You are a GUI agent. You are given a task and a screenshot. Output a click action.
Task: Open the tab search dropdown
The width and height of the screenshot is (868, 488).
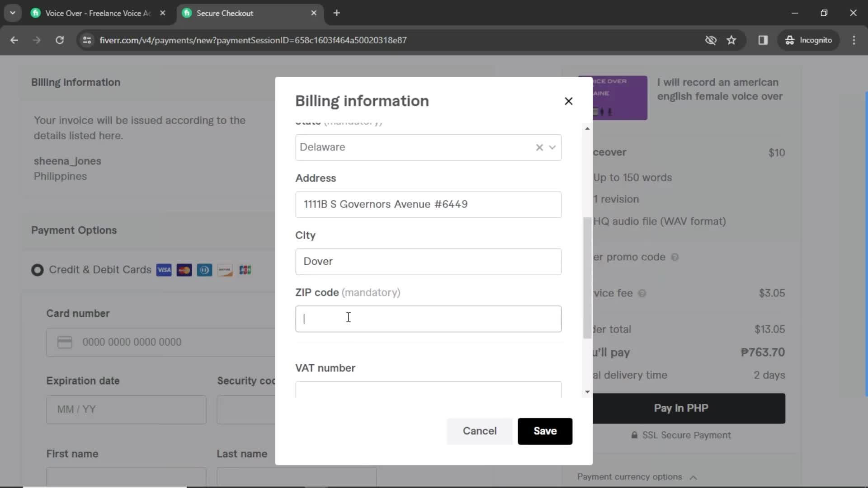(x=13, y=13)
